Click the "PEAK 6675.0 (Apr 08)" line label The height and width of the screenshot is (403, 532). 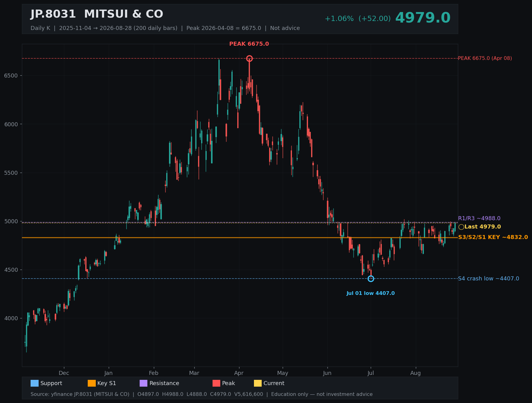(x=485, y=58)
